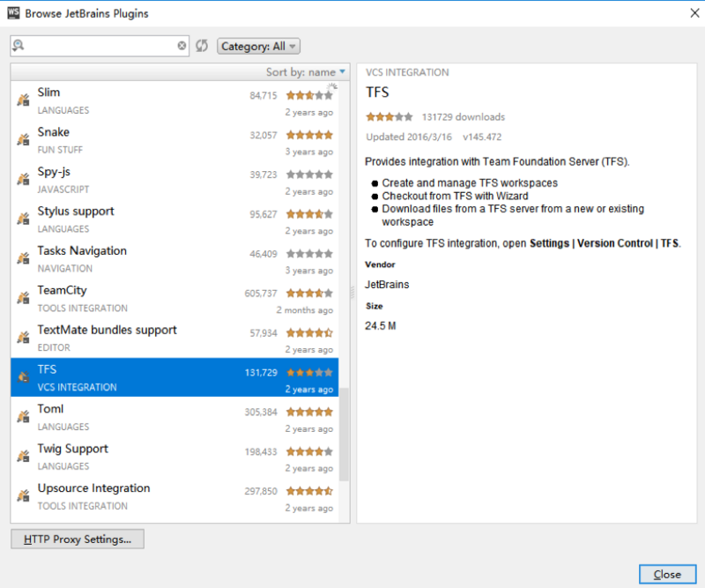
Task: Select the Snake plugin name
Action: pyautogui.click(x=54, y=132)
